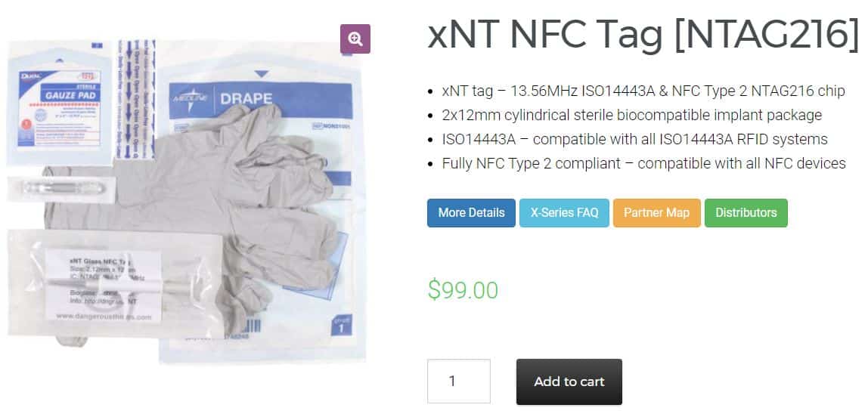Select the 2x12mm cylindrical implant bullet
This screenshot has width=868, height=414.
tap(632, 116)
